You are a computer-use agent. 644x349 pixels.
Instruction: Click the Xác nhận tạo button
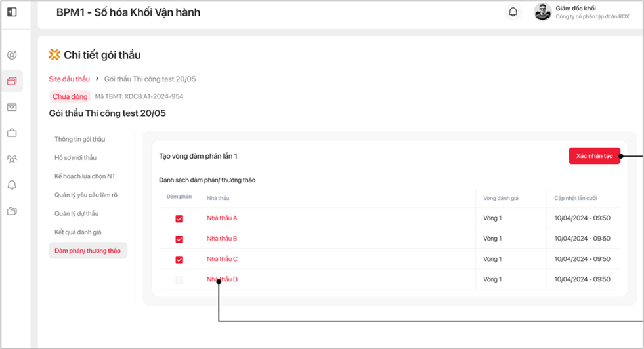[594, 156]
